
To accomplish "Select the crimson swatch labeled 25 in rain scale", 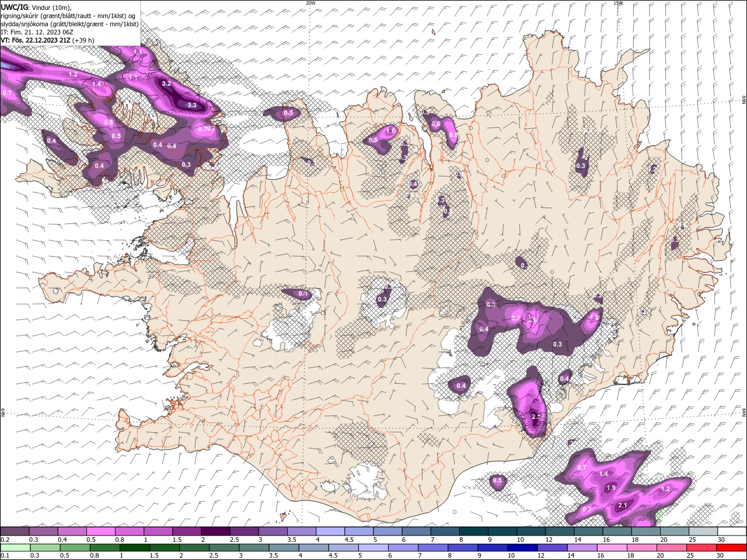I will (701, 548).
